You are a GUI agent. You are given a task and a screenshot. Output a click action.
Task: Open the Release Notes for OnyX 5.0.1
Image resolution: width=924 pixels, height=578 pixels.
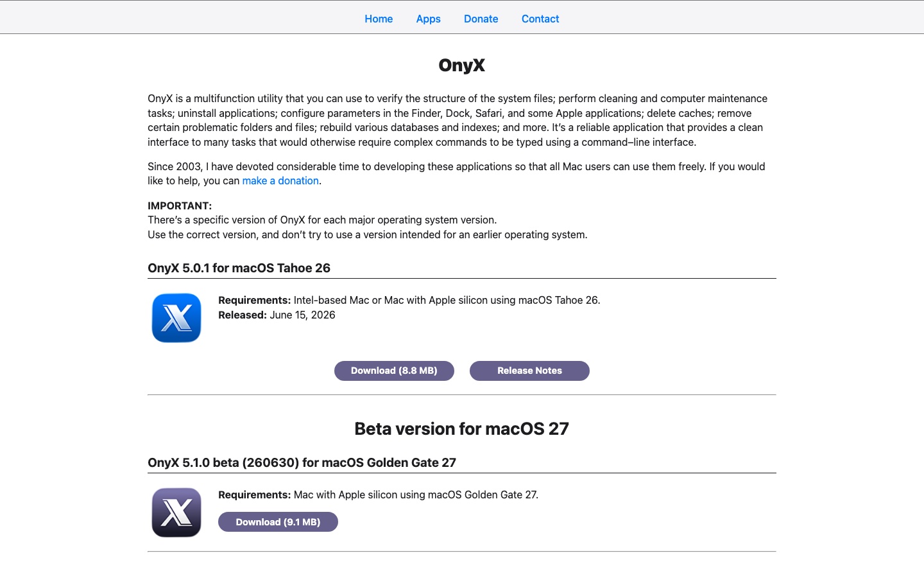coord(529,371)
